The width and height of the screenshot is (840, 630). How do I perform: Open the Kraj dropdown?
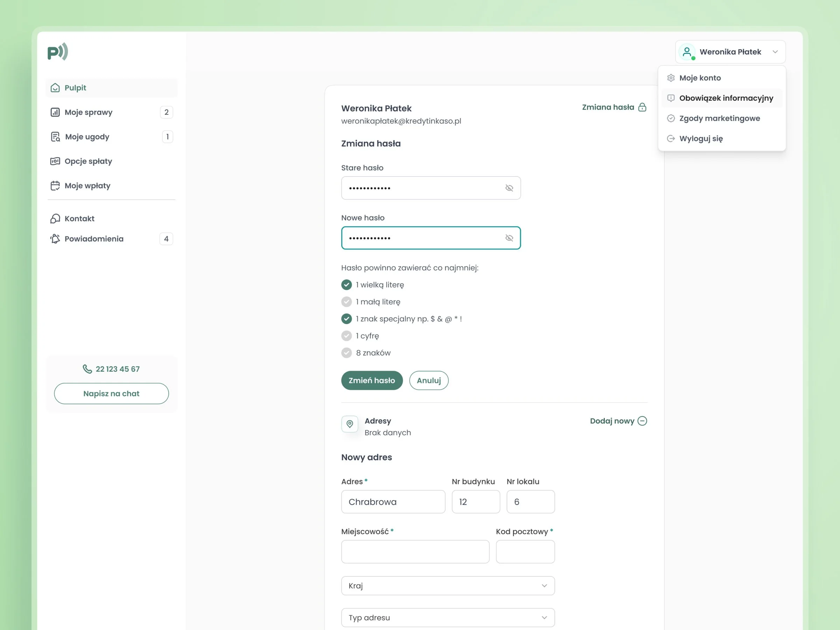pos(448,586)
